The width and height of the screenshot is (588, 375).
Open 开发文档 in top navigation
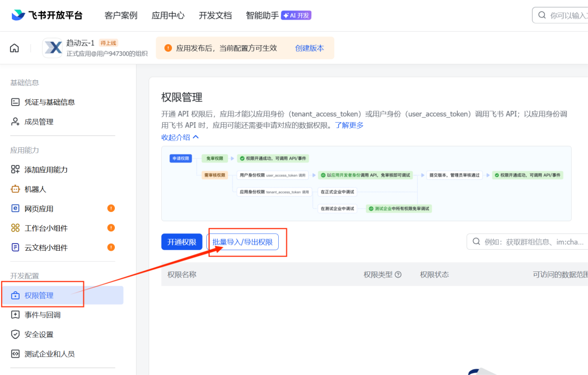(x=215, y=15)
